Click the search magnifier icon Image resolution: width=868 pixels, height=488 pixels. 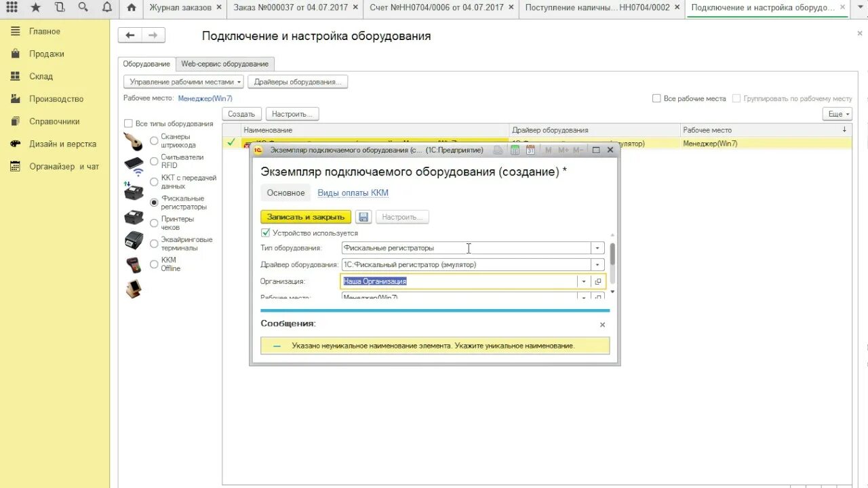click(83, 7)
